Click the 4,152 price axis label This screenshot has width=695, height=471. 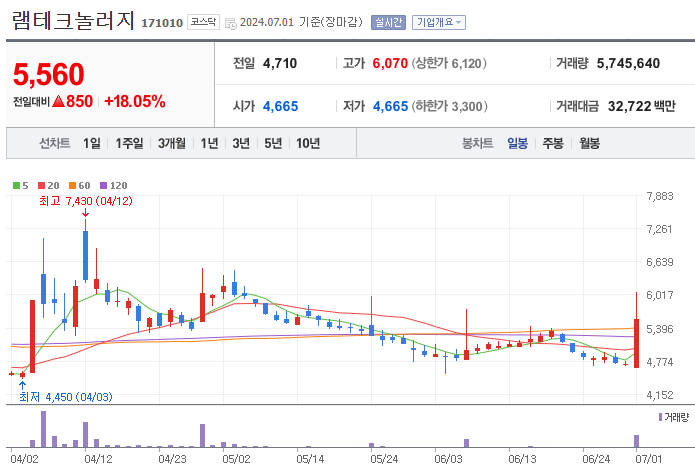point(660,395)
